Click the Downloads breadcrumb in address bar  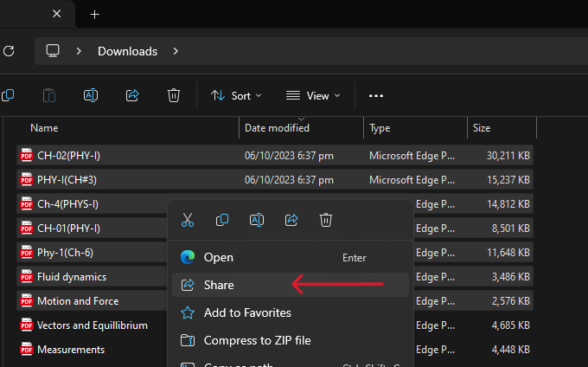click(x=127, y=51)
